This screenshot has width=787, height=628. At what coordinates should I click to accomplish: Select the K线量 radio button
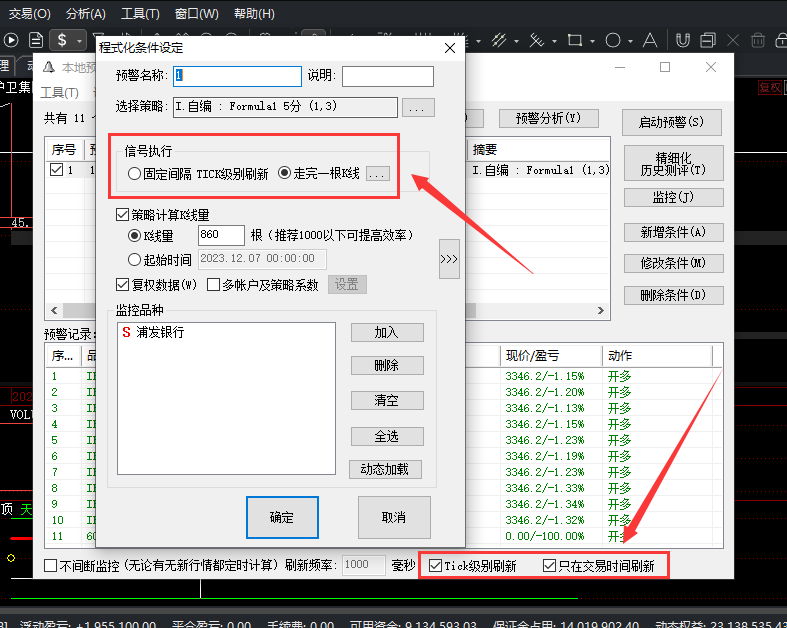pyautogui.click(x=134, y=235)
